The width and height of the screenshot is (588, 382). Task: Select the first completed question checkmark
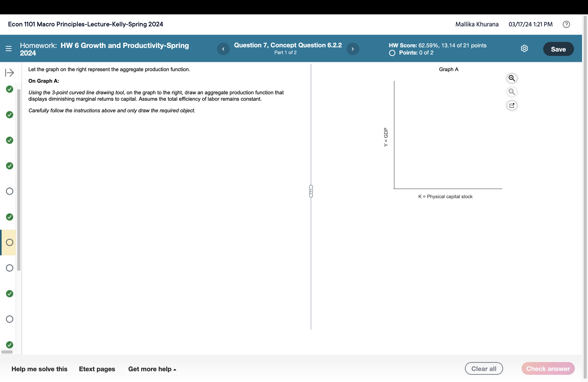(9, 89)
